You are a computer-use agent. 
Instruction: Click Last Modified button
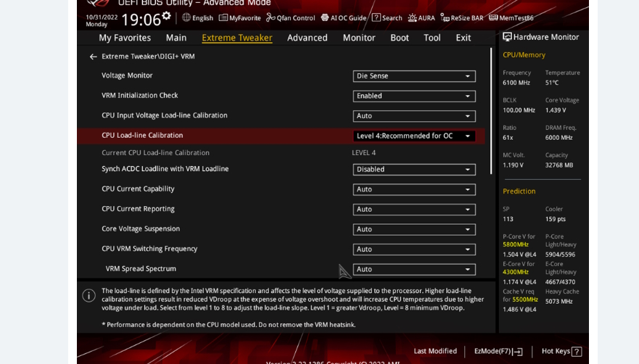pyautogui.click(x=435, y=351)
